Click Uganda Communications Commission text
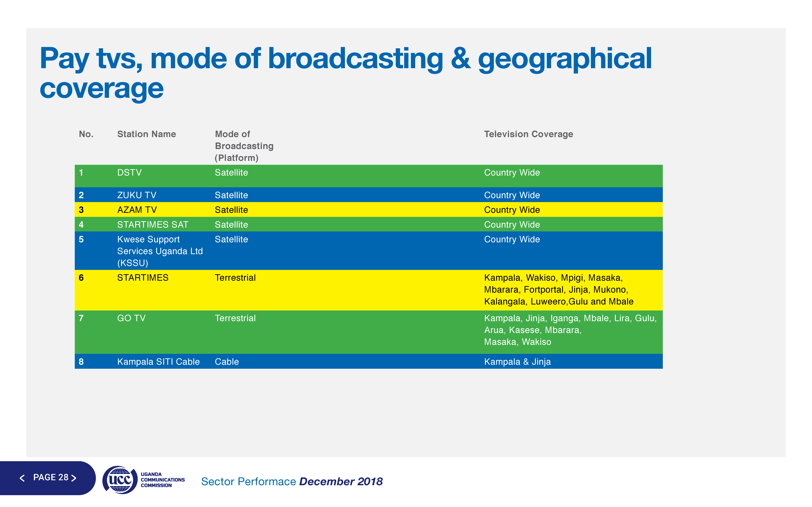 [x=162, y=480]
